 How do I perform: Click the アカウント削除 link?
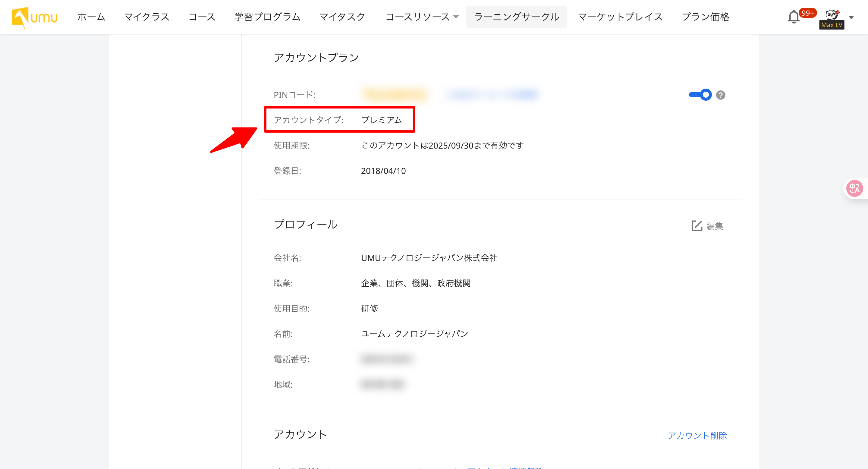(x=697, y=435)
